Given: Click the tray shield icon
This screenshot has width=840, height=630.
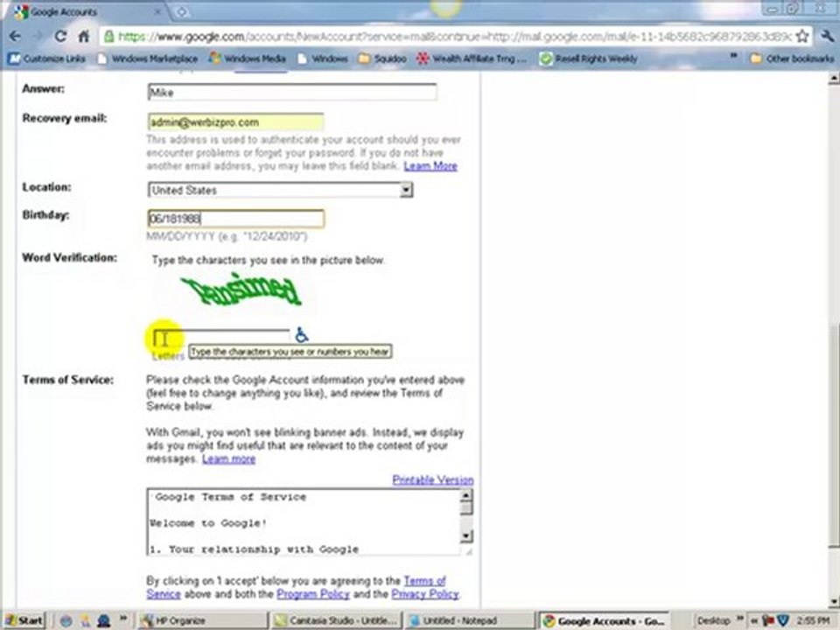Looking at the screenshot, I should click(782, 621).
